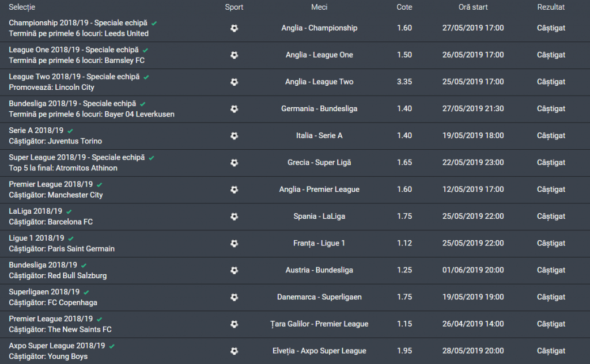Click green checkmark next to Serie A 2018/19
The width and height of the screenshot is (590, 364).
(x=70, y=131)
